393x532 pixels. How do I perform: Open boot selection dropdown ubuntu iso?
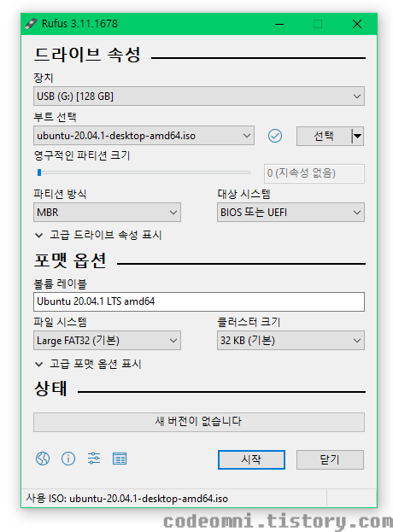144,136
